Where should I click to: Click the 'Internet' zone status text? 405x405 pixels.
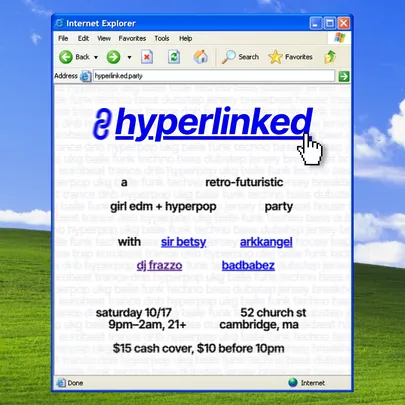[x=313, y=383]
